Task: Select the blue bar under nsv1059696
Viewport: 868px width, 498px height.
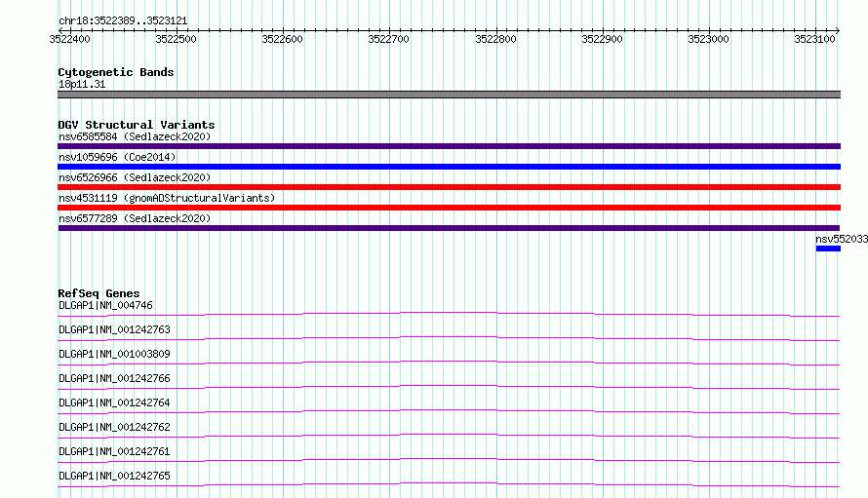Action: click(x=449, y=167)
